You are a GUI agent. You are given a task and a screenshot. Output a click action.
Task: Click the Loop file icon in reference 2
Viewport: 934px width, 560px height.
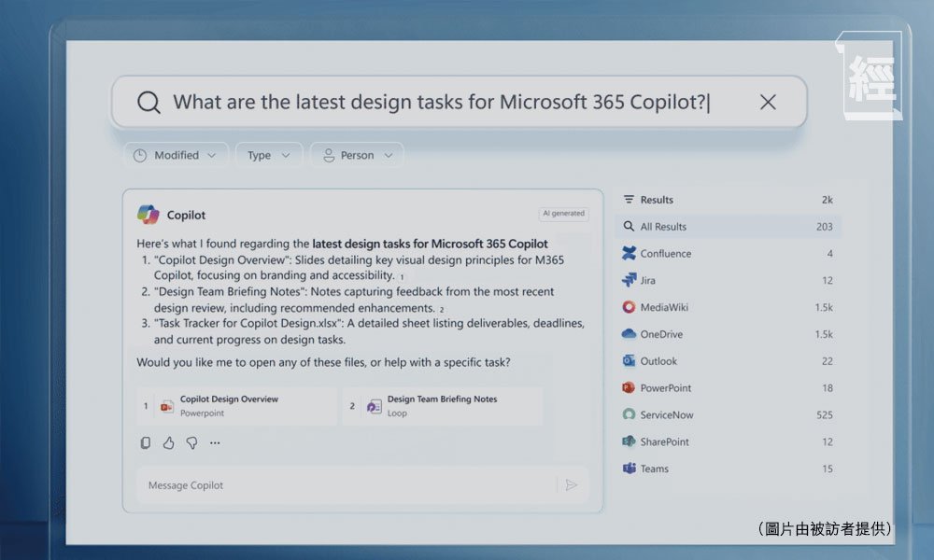pos(375,406)
